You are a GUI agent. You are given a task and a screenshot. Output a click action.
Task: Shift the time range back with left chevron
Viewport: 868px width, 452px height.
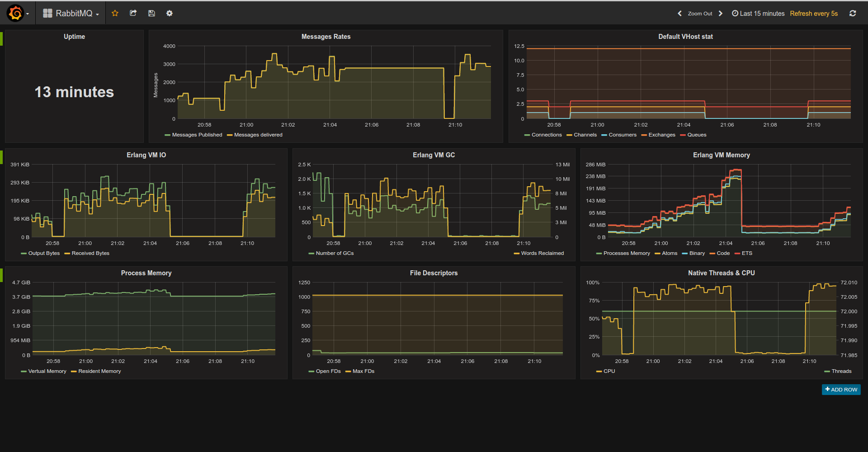(679, 13)
